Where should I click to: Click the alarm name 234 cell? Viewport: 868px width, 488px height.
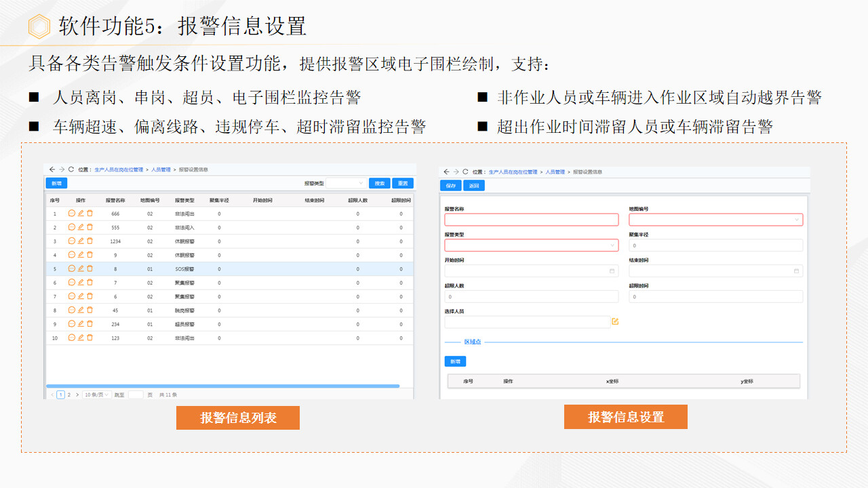coord(115,324)
